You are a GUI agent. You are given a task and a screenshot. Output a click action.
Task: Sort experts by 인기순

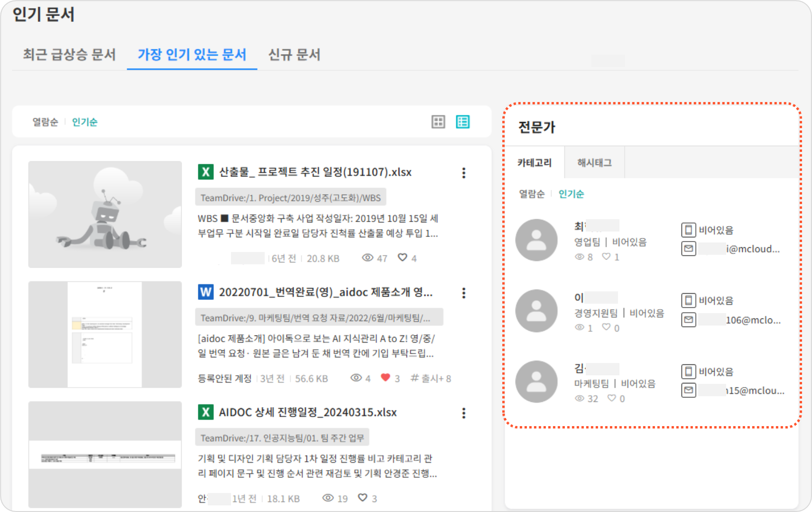click(x=571, y=194)
